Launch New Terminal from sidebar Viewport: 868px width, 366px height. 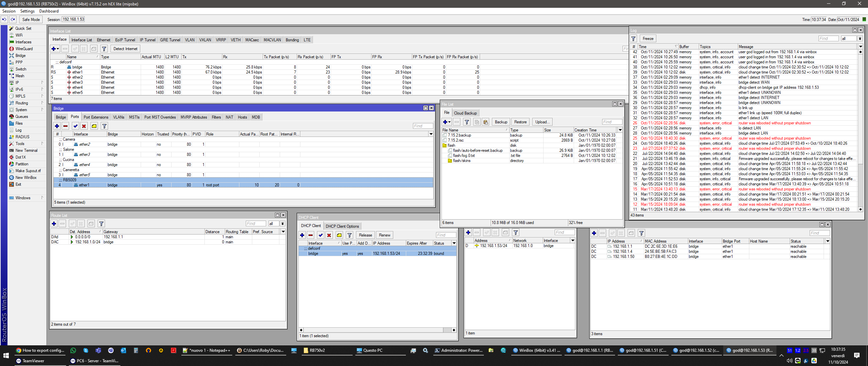(x=26, y=150)
